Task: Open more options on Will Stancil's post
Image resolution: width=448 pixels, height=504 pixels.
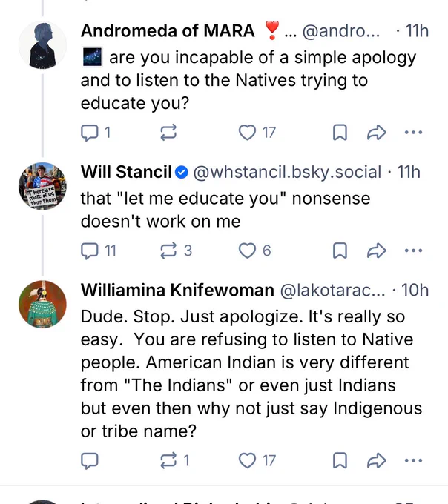Action: click(413, 251)
